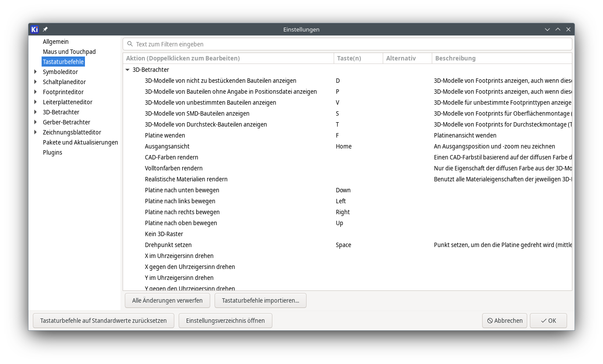Click the magnifier icon in the filter field
The height and width of the screenshot is (364, 603).
click(130, 44)
